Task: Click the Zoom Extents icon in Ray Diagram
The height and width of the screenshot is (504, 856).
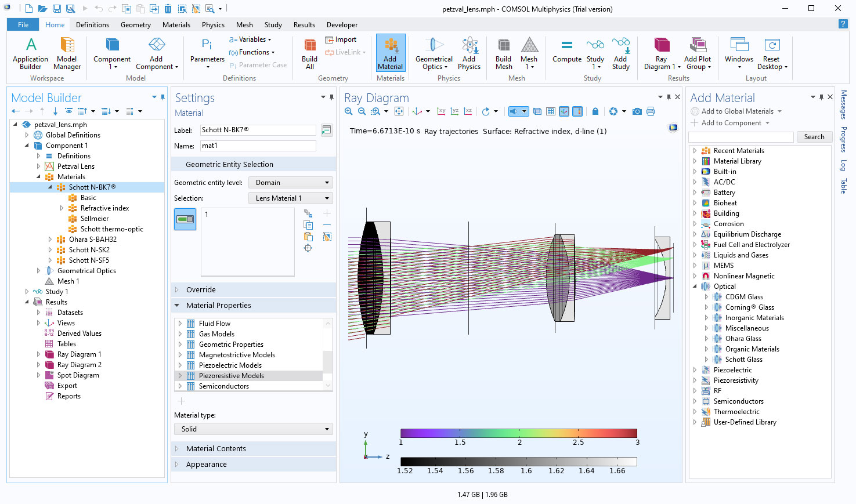Action: (x=399, y=111)
